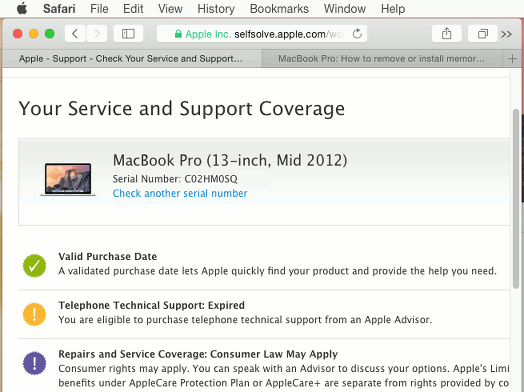Enter full screen with green button
Screen dimensions: 524x392
(x=50, y=34)
